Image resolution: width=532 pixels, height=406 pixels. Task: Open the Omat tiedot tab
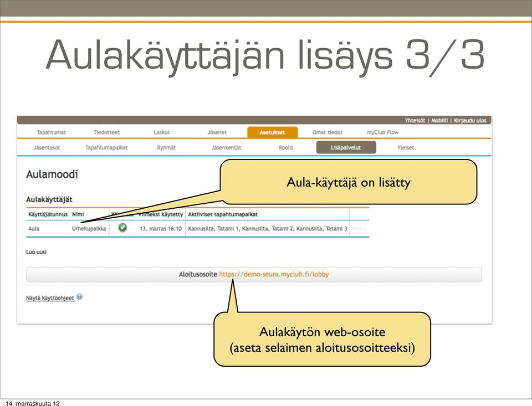(328, 132)
